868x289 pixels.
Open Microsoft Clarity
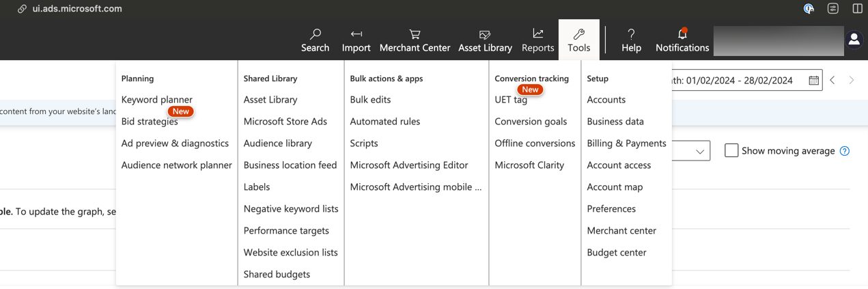click(529, 165)
